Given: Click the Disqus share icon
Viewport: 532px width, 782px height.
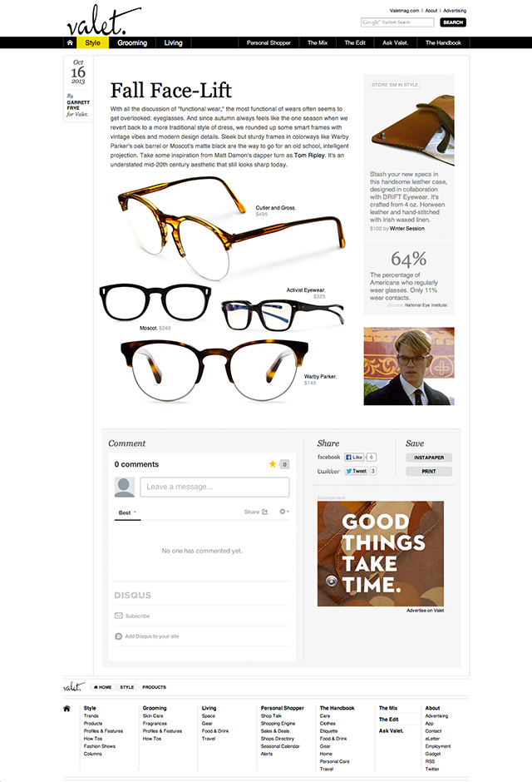Looking at the screenshot, I should click(x=265, y=512).
